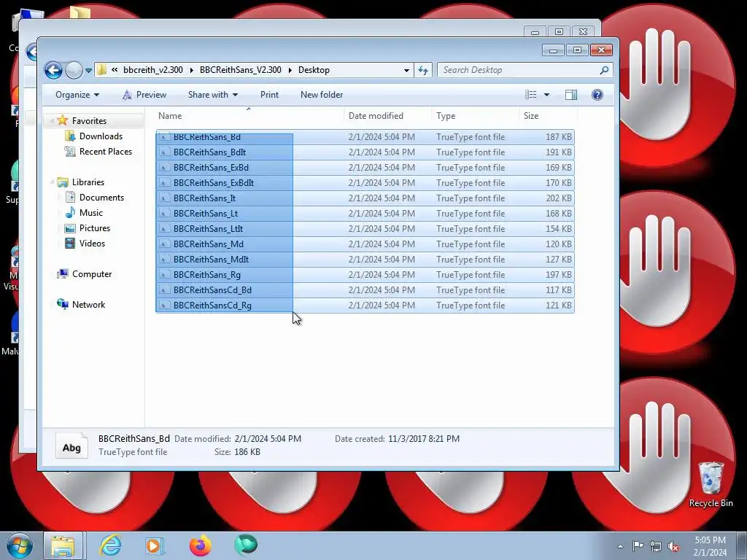Click the taskbar clock showing 5:05 PM
This screenshot has height=560, width=747.
[710, 546]
